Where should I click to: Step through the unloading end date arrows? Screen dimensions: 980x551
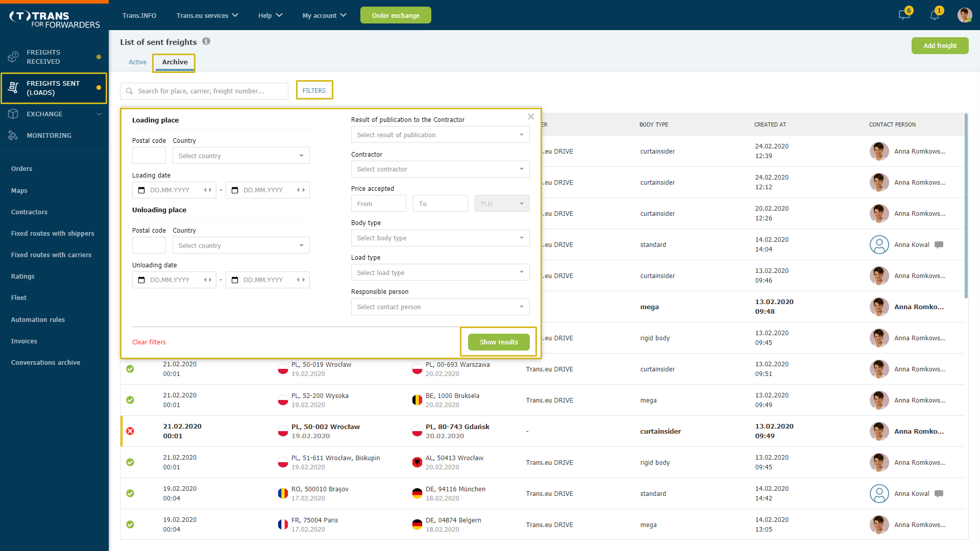point(301,280)
